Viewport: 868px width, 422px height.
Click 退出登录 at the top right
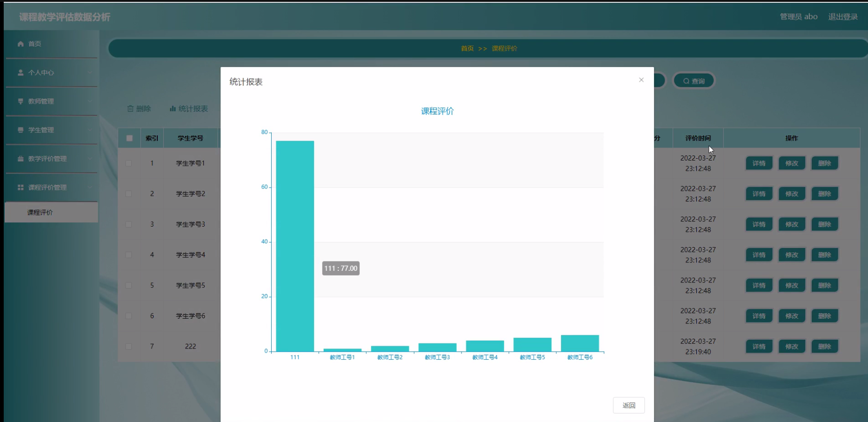click(x=843, y=16)
